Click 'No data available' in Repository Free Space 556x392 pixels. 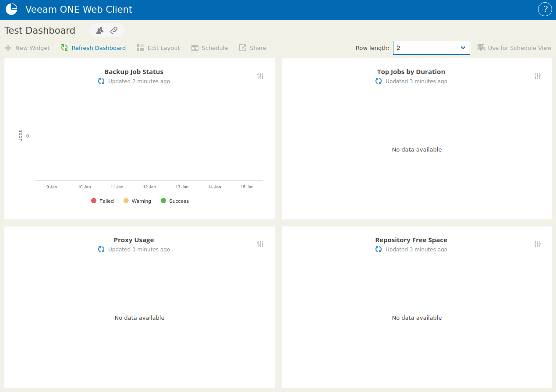point(417,318)
